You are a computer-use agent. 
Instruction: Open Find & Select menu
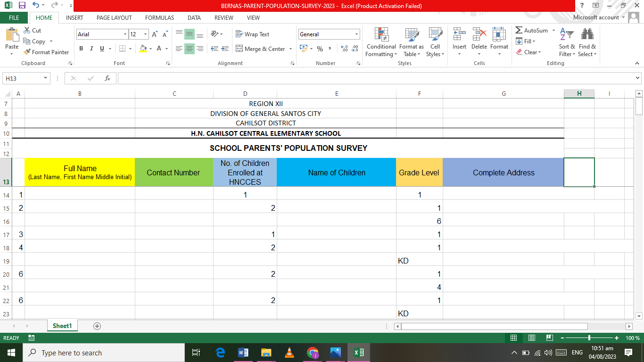pyautogui.click(x=587, y=42)
